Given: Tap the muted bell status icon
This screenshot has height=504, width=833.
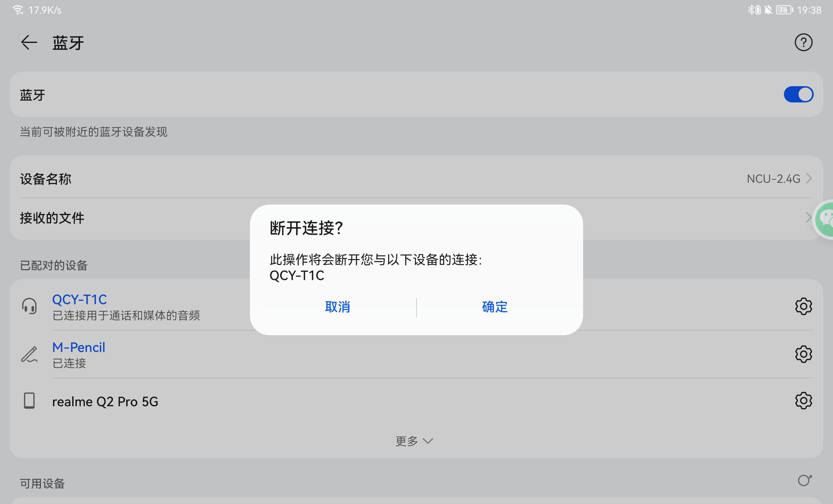Looking at the screenshot, I should [x=768, y=10].
